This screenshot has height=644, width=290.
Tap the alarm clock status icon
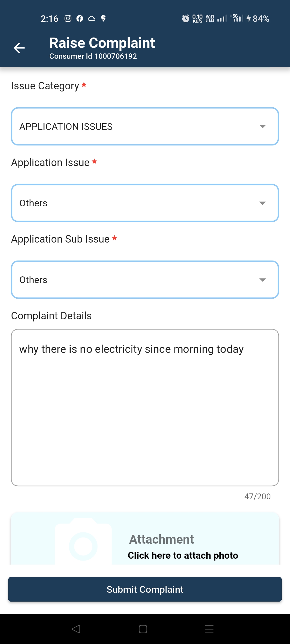(x=186, y=19)
